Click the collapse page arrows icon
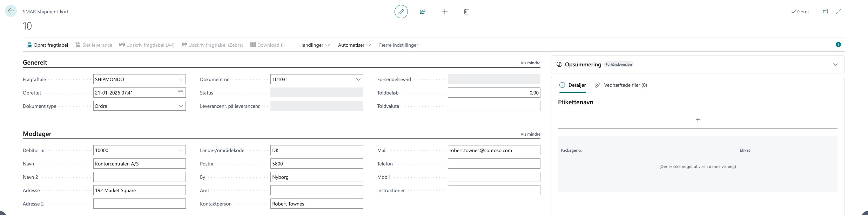868x215 pixels. [839, 12]
